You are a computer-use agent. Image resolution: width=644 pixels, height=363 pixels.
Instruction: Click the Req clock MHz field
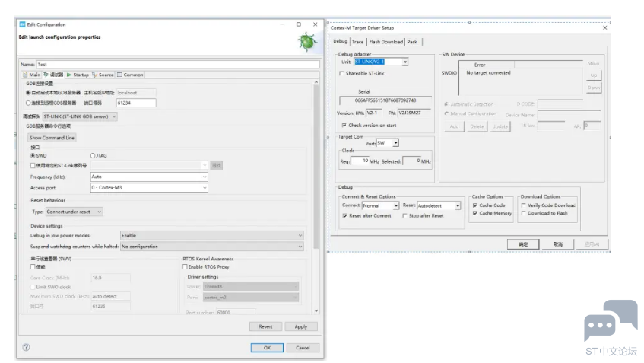pyautogui.click(x=360, y=161)
